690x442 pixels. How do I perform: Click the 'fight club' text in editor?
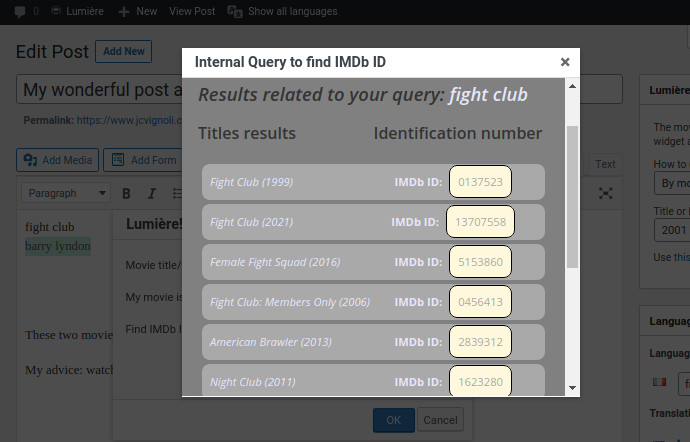click(50, 227)
